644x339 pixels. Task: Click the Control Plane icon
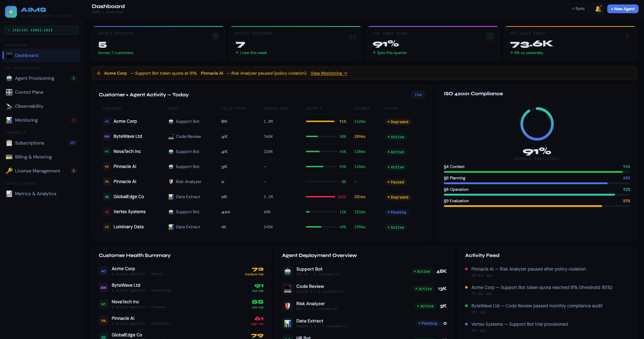click(9, 92)
